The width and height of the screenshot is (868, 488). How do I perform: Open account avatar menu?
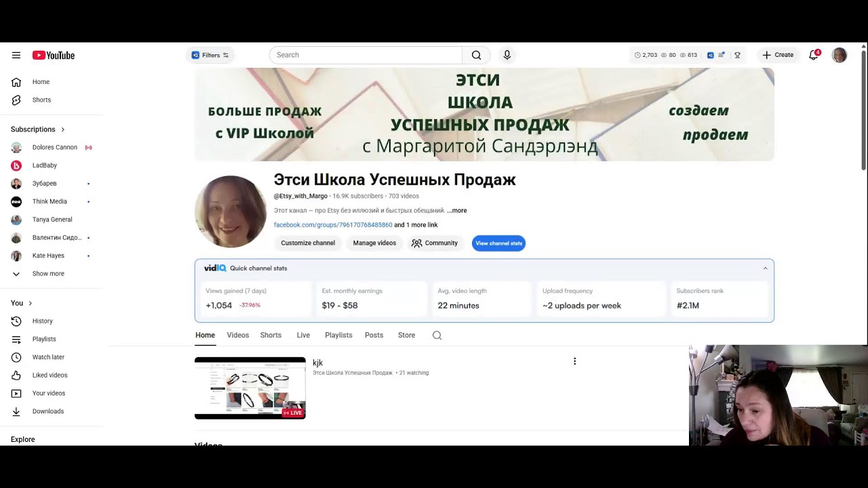840,56
